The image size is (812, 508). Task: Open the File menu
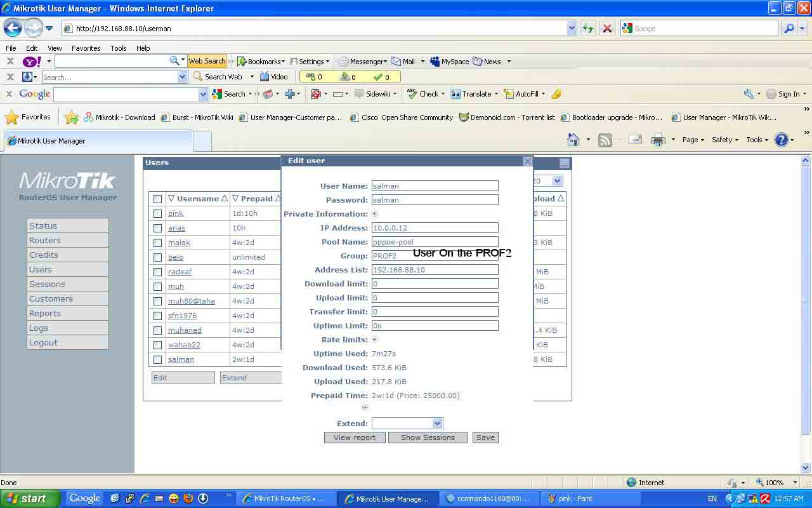click(11, 48)
